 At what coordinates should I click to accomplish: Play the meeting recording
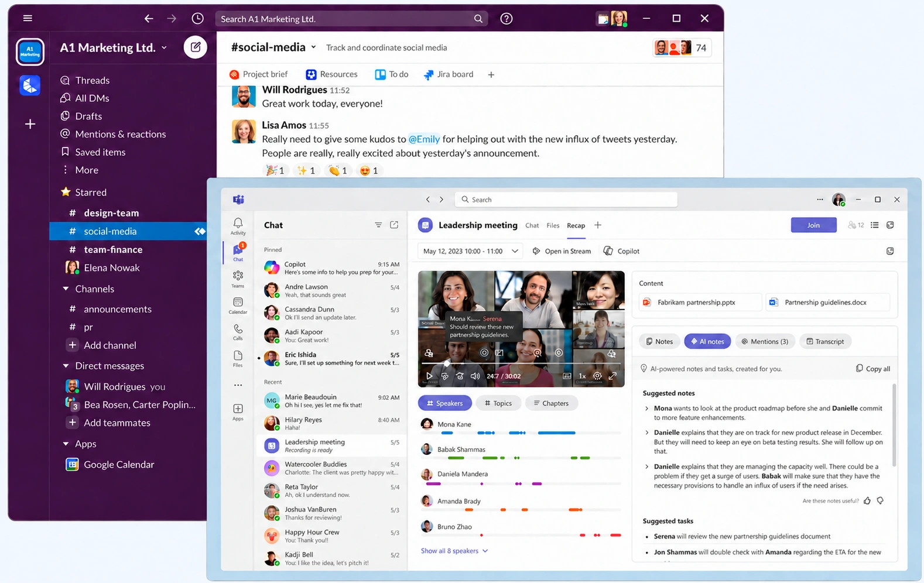tap(429, 376)
